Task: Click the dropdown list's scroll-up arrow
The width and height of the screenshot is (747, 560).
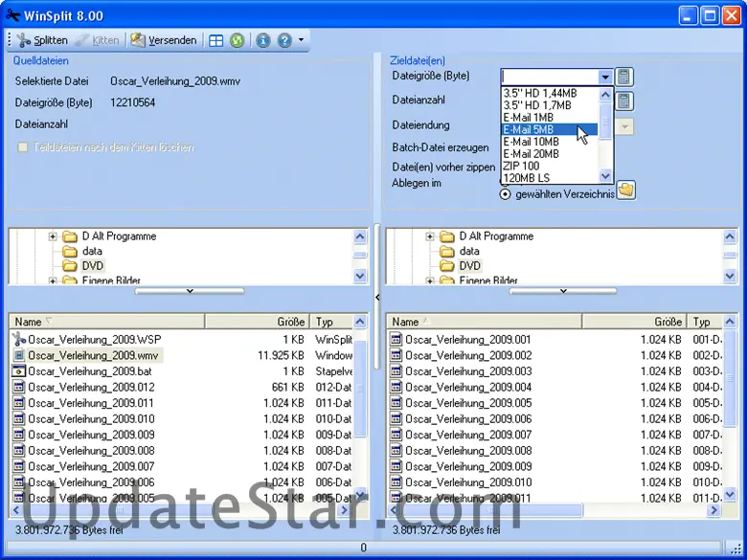Action: point(605,94)
